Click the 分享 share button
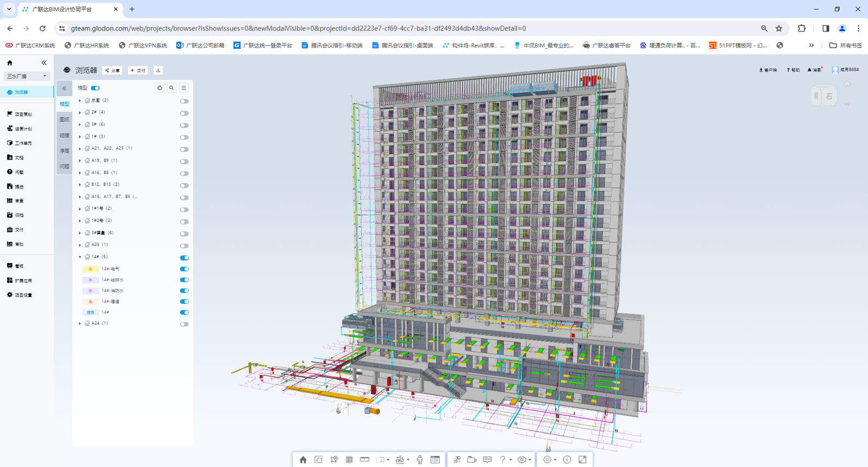The image size is (868, 467). coord(113,71)
